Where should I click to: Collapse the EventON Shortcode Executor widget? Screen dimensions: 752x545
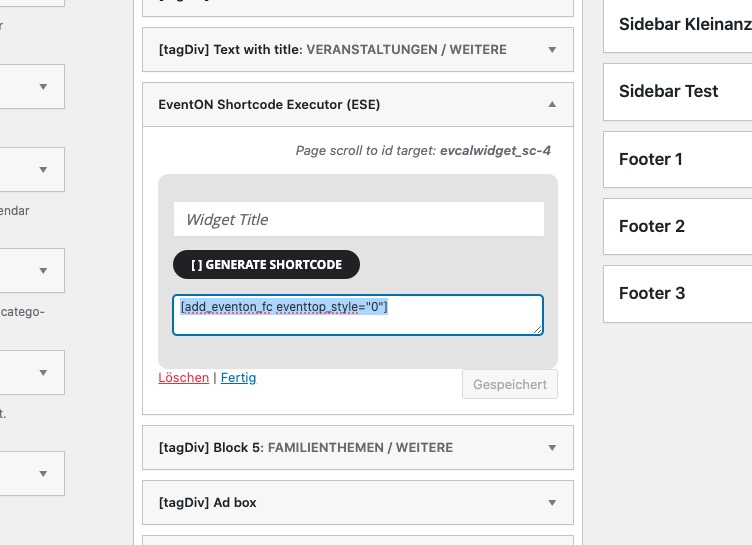552,105
